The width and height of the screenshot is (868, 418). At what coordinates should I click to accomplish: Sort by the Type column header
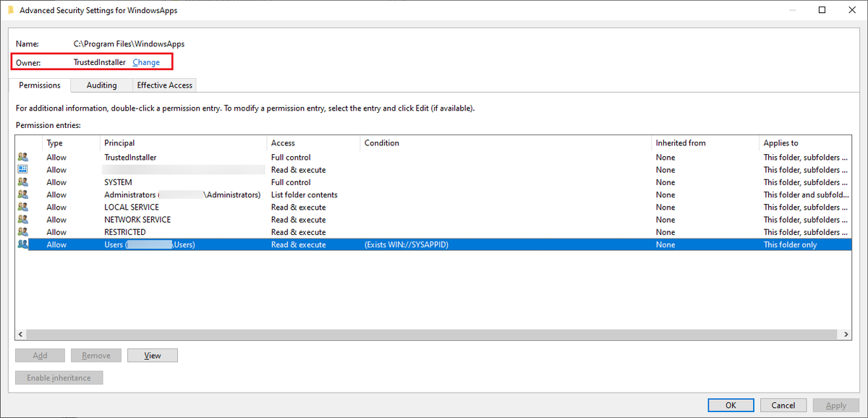pyautogui.click(x=71, y=143)
